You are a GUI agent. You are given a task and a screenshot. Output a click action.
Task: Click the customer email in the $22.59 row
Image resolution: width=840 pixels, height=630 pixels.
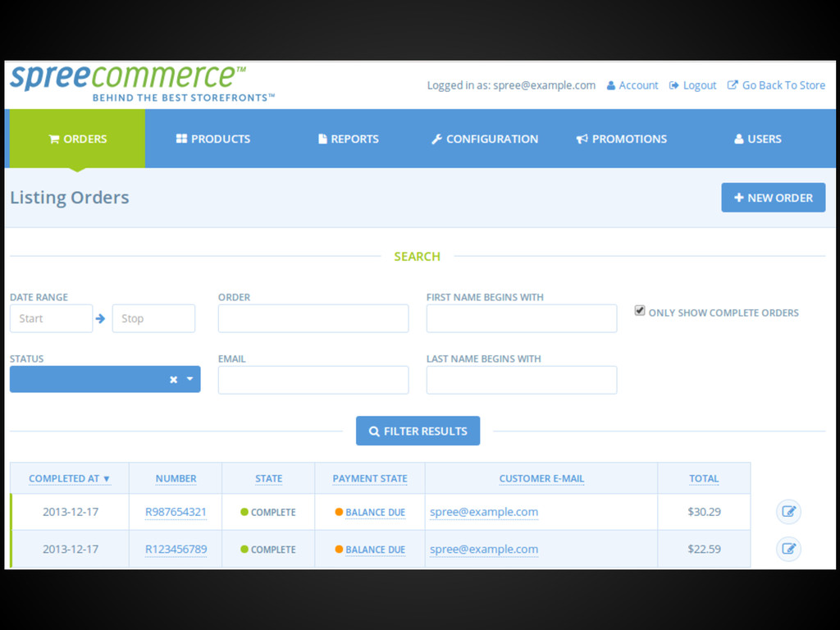[484, 549]
